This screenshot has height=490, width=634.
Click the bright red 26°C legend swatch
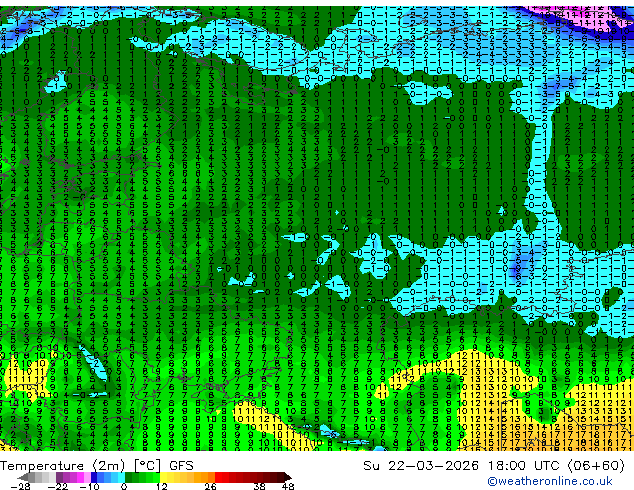tap(218, 477)
